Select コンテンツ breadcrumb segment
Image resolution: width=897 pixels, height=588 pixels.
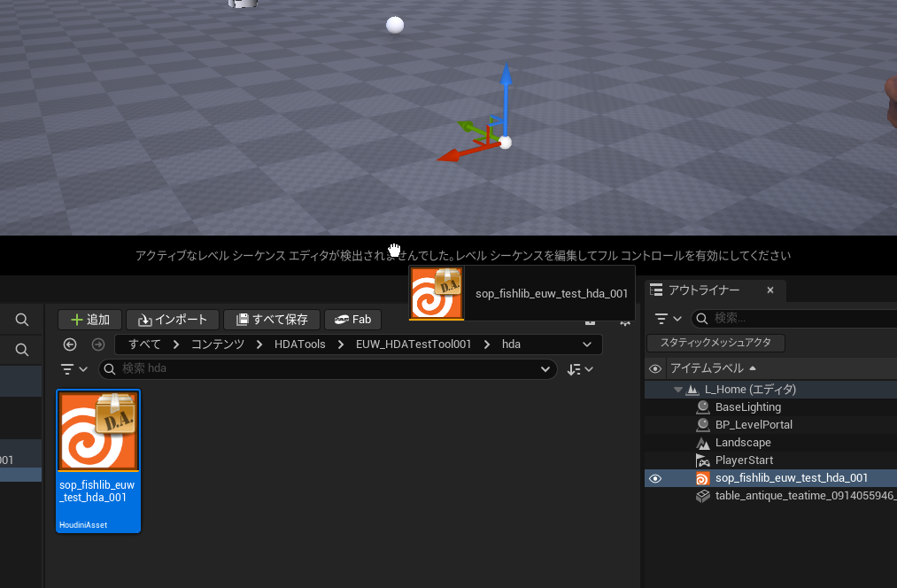tap(217, 344)
